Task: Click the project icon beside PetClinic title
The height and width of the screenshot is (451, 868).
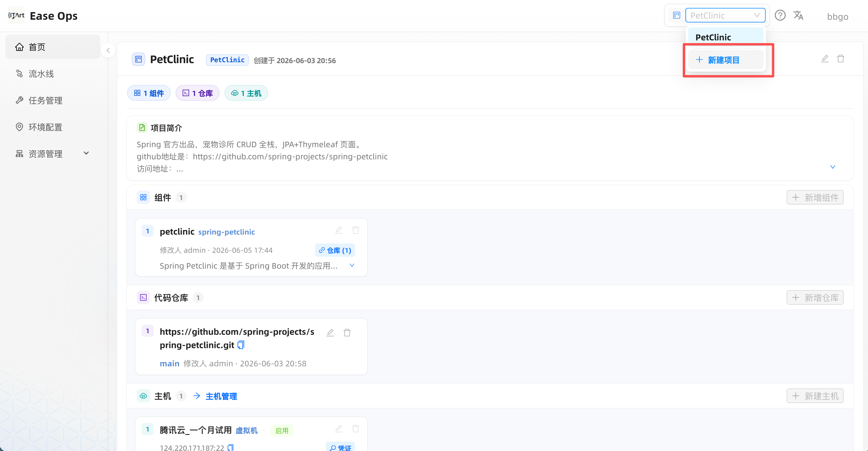Action: pos(138,59)
